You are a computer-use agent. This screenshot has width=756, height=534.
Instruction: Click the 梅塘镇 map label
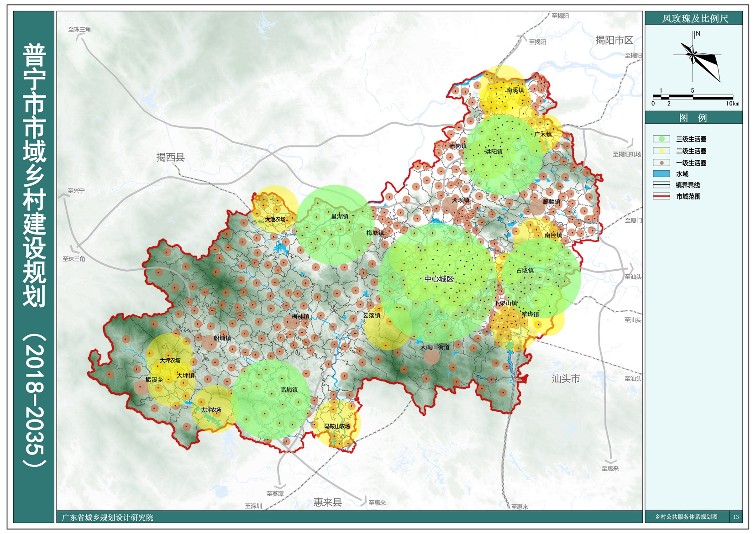coord(375,233)
